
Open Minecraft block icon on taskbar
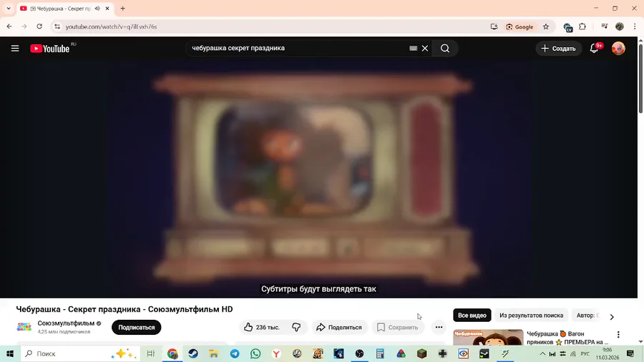point(421,353)
